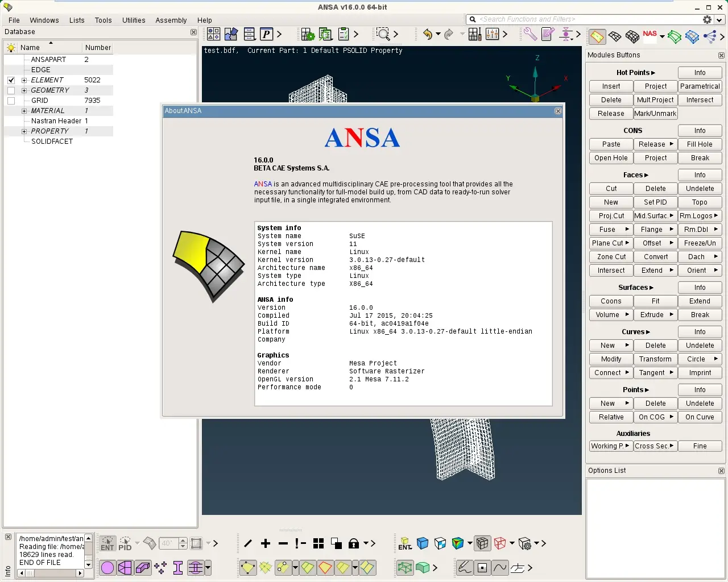Screen dimensions: 728x582
Task: Select the Nastran Header row
Action: tap(58, 121)
